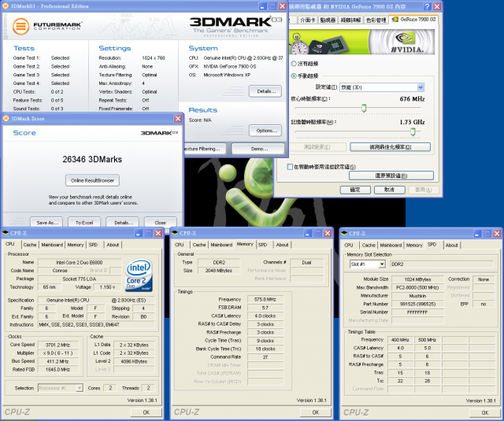Viewport: 504px width, 421px height.
Task: Click To Excel button
Action: tap(84, 222)
